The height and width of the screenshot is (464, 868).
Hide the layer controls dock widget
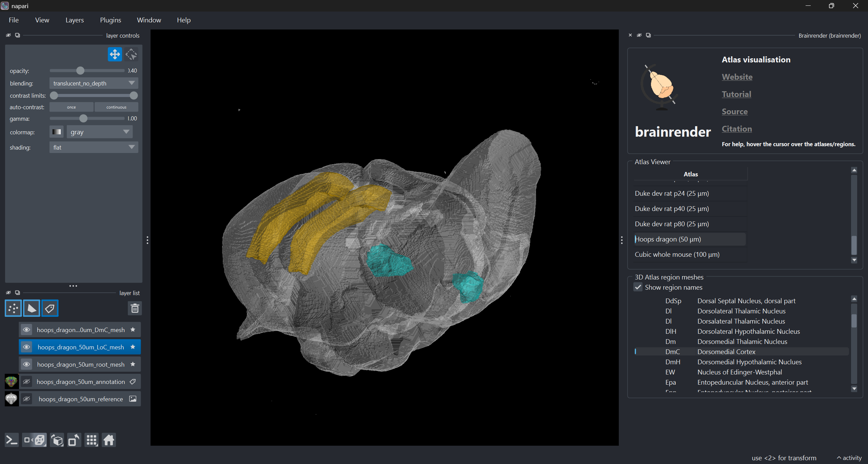coord(8,35)
